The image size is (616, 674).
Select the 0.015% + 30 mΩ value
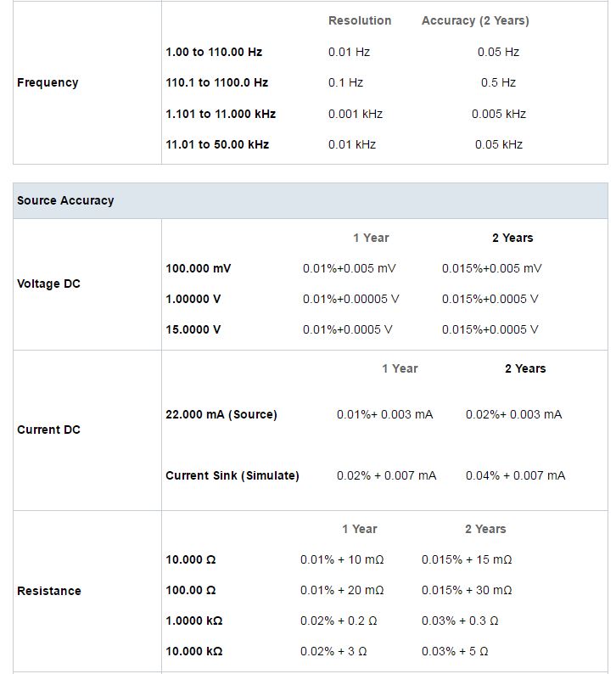pyautogui.click(x=467, y=590)
